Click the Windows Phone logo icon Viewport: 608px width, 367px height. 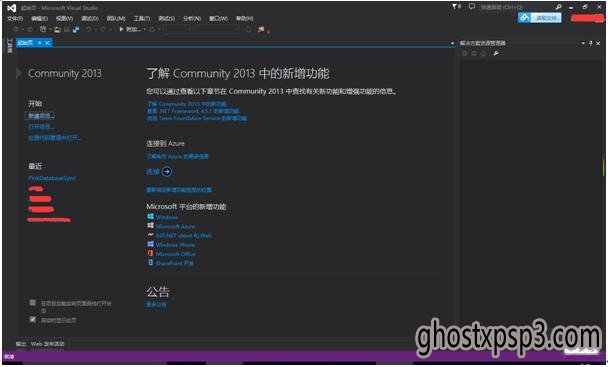point(150,244)
